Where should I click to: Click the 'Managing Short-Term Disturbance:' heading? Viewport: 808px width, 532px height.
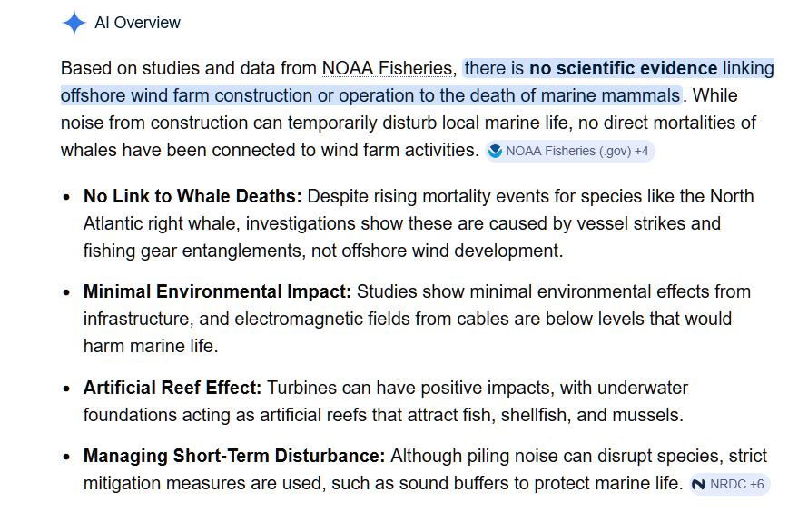(x=234, y=457)
